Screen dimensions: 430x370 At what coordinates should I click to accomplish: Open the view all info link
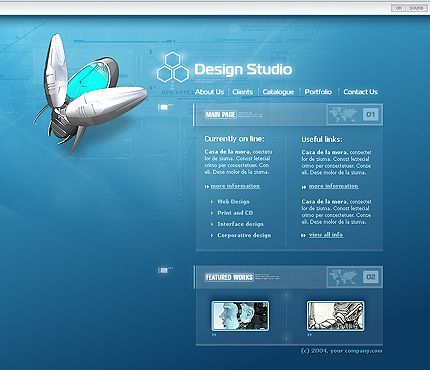point(326,235)
